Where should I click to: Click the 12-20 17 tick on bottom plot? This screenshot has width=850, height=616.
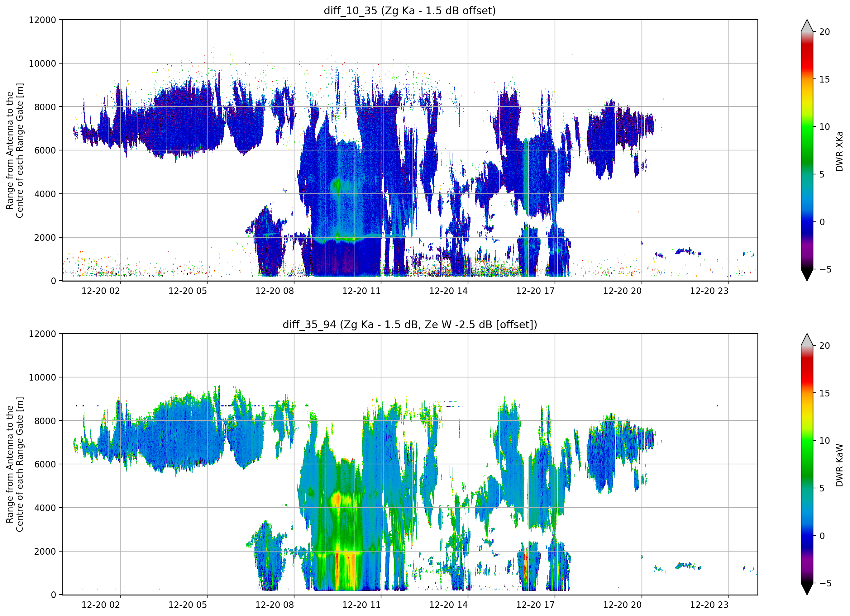tap(535, 605)
